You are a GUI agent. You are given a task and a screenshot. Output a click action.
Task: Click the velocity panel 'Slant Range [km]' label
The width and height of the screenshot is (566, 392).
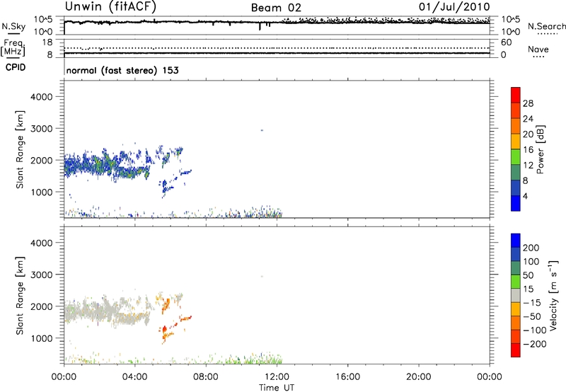[x=20, y=296]
